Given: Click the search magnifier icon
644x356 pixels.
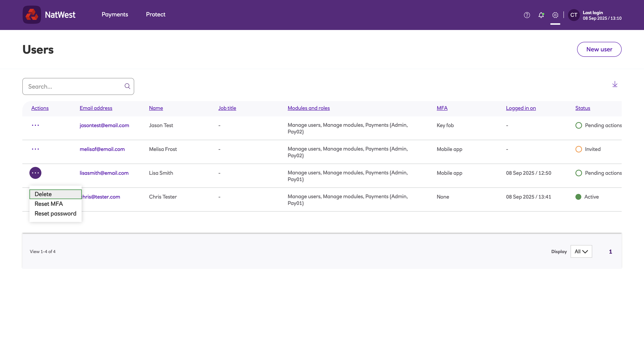Looking at the screenshot, I should coord(127,86).
